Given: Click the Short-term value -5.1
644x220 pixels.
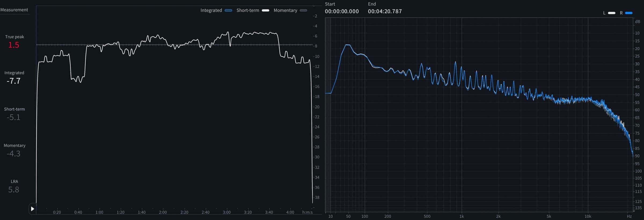Looking at the screenshot, I should [13, 117].
